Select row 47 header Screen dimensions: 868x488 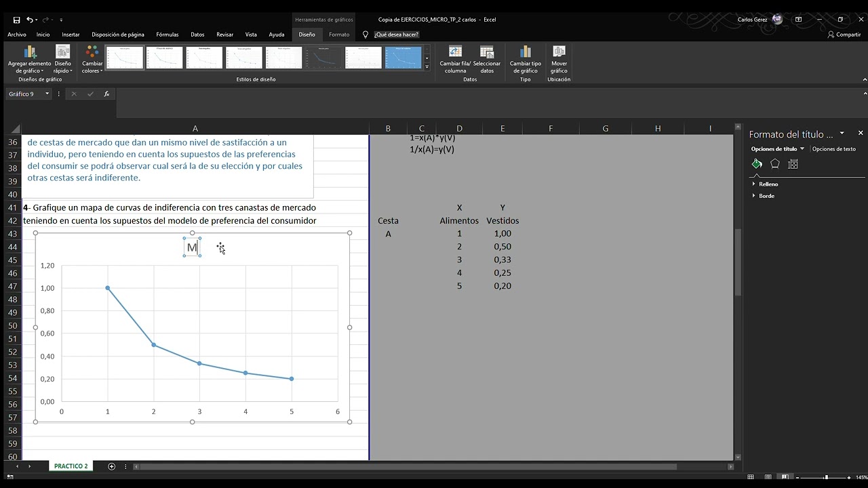pyautogui.click(x=12, y=286)
